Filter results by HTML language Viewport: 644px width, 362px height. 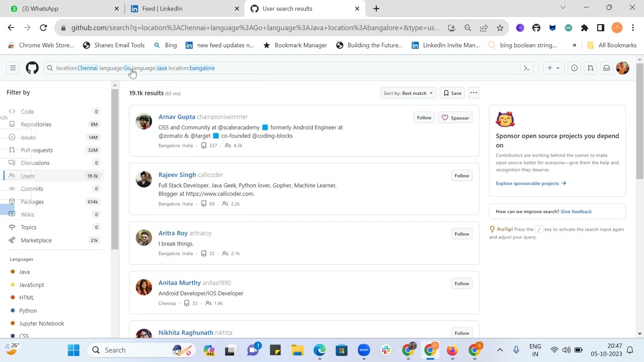click(26, 298)
